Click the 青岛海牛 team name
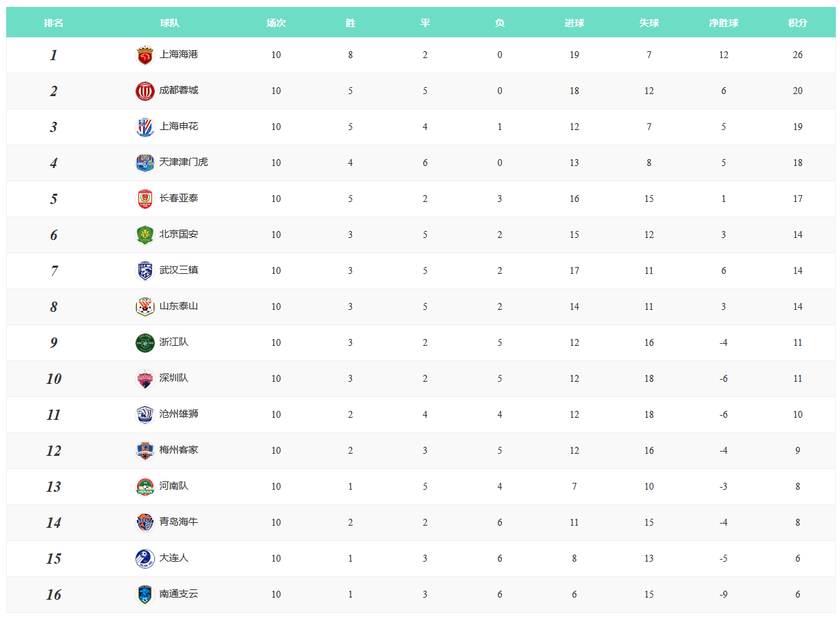The width and height of the screenshot is (840, 617). pyautogui.click(x=179, y=522)
